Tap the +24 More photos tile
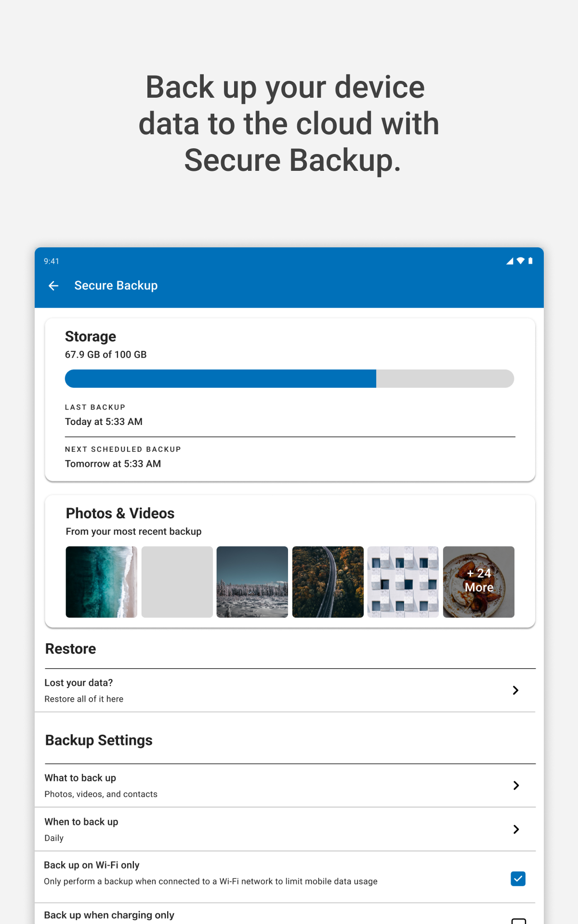578x924 pixels. pyautogui.click(x=479, y=582)
